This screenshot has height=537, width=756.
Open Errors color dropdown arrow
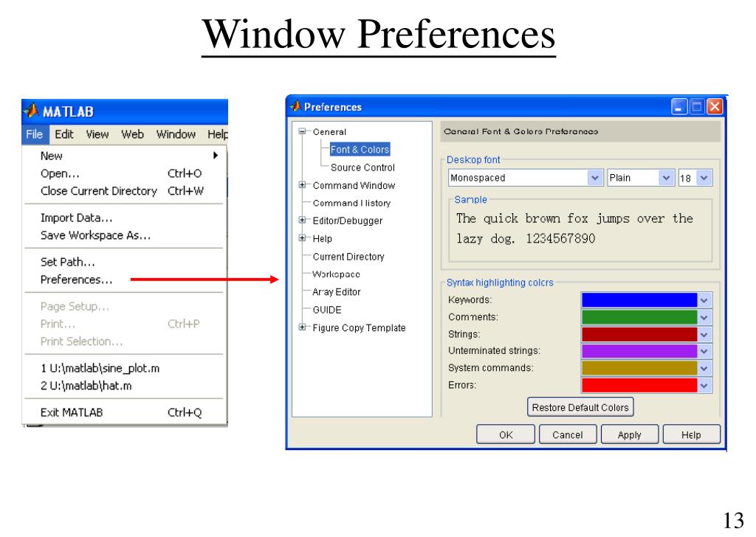click(x=704, y=385)
